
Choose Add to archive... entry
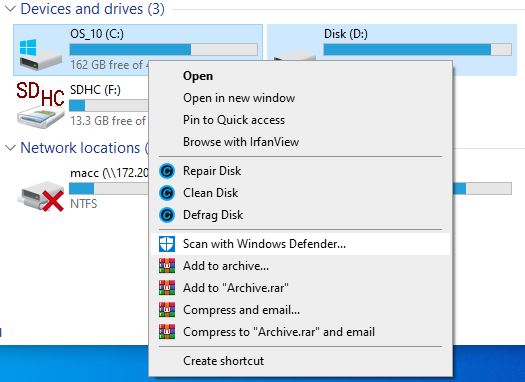[x=300, y=266]
